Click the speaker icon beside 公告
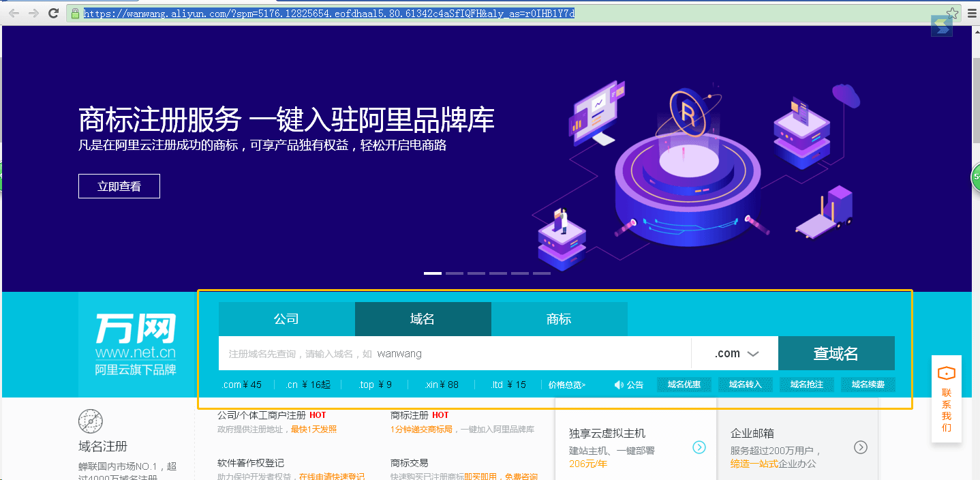Screen dimensions: 980x480 (x=619, y=385)
